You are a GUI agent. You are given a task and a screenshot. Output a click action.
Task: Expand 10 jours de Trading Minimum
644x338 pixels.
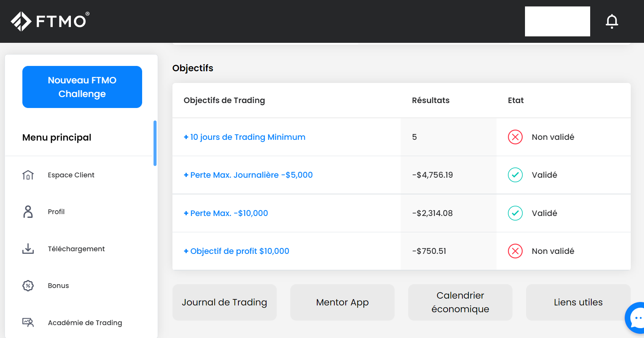pos(244,137)
